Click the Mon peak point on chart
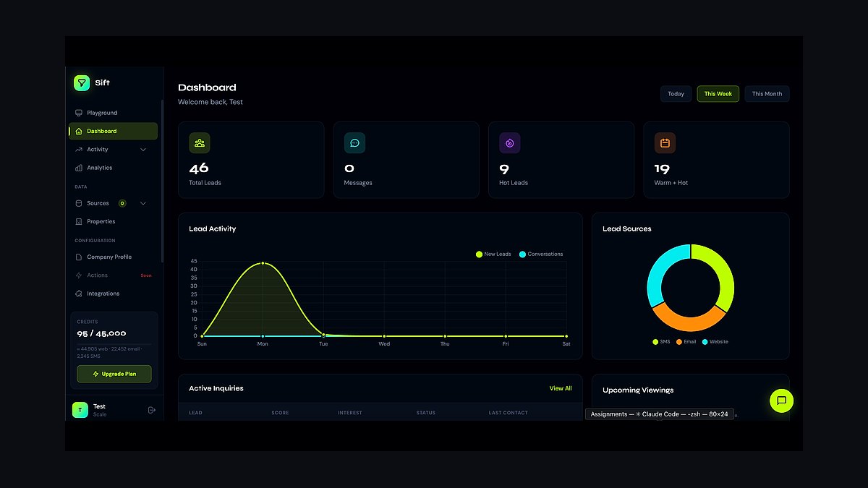The image size is (868, 488). (263, 263)
